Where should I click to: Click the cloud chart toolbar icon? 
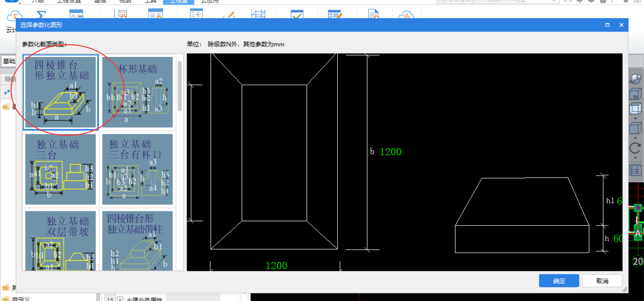coord(406,14)
